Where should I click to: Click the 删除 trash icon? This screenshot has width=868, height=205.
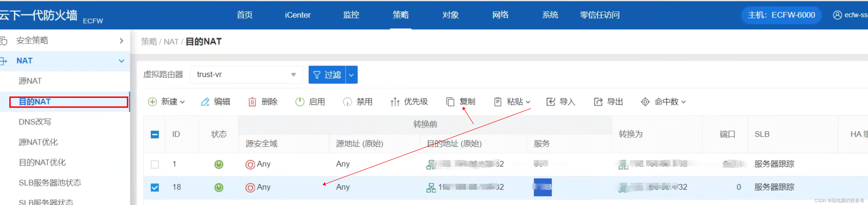pyautogui.click(x=252, y=102)
